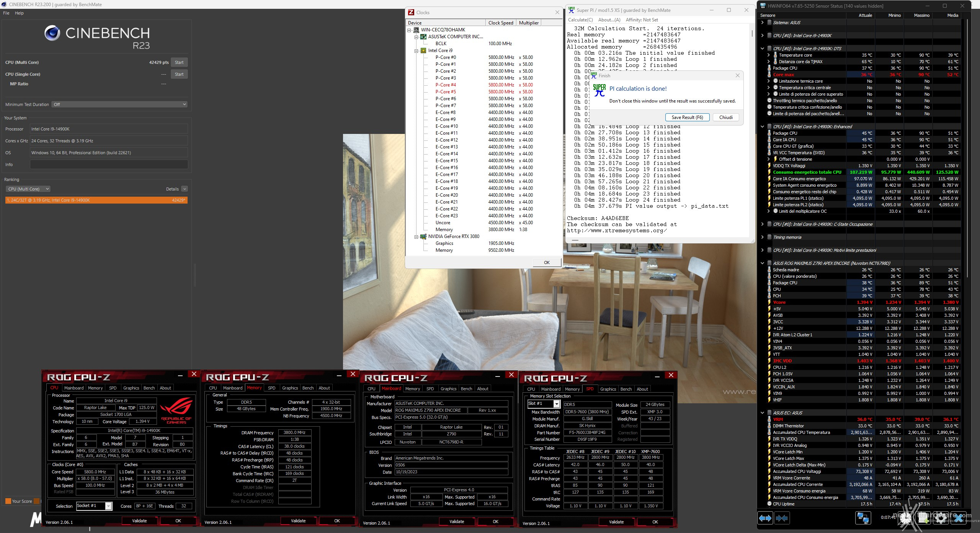Screen dimensions: 980x533
Task: Switch to SPD tab in CPU-Z Memory window
Action: click(271, 388)
